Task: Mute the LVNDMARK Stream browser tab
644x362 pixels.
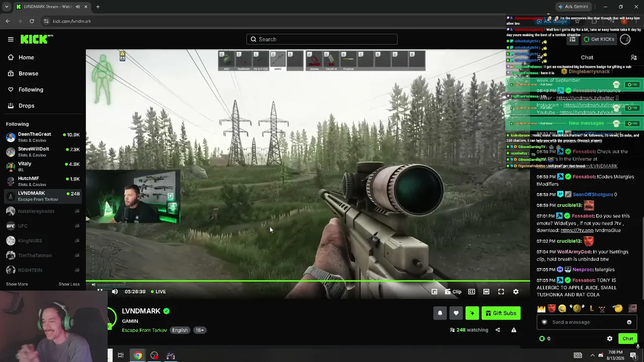Action: click(77, 7)
